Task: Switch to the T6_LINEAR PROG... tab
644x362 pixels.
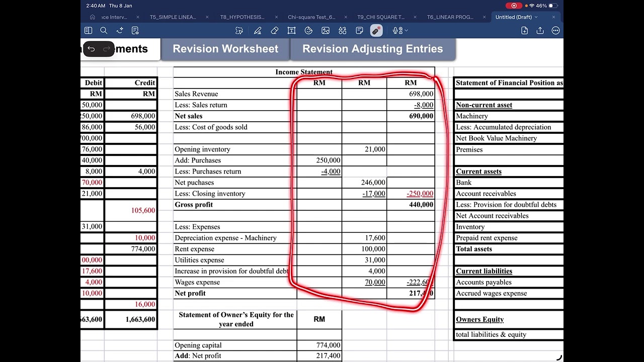Action: click(x=450, y=17)
